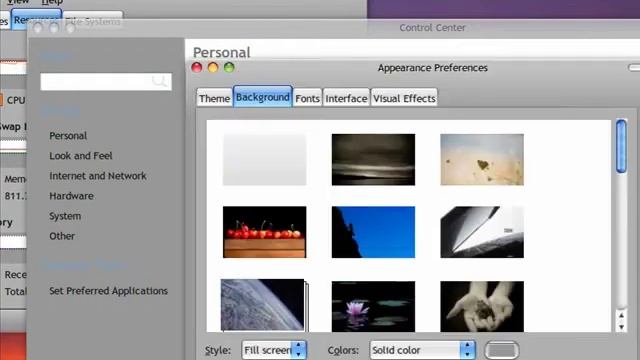Open the Style dropdown showing Fill screen
This screenshot has height=360, width=640.
(273, 350)
